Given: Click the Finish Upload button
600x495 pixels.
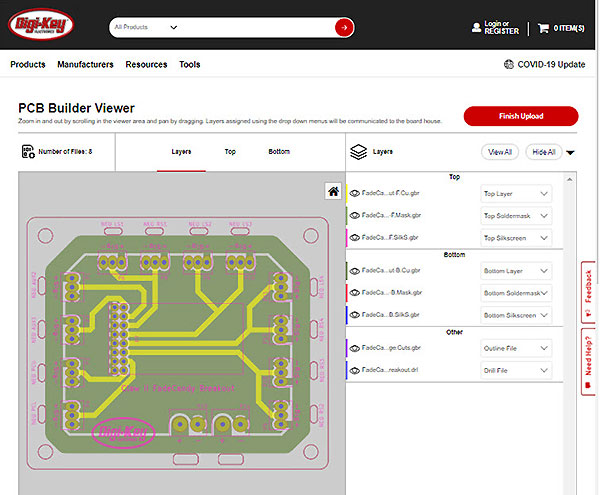Looking at the screenshot, I should click(520, 116).
